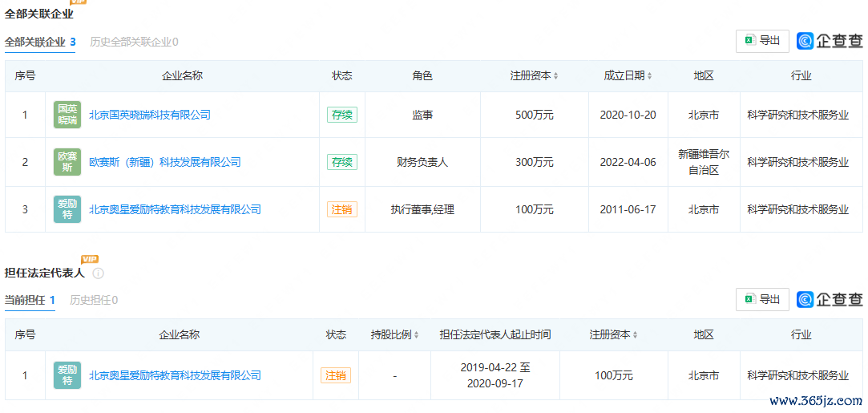The image size is (868, 413).
Task: Sort legal representative table by 注册资本
Action: pos(635,335)
